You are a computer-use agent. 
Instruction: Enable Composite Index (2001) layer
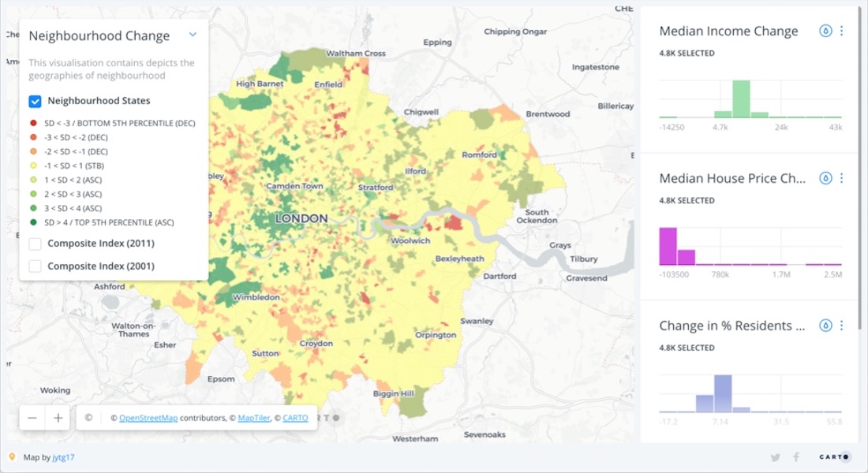point(35,266)
